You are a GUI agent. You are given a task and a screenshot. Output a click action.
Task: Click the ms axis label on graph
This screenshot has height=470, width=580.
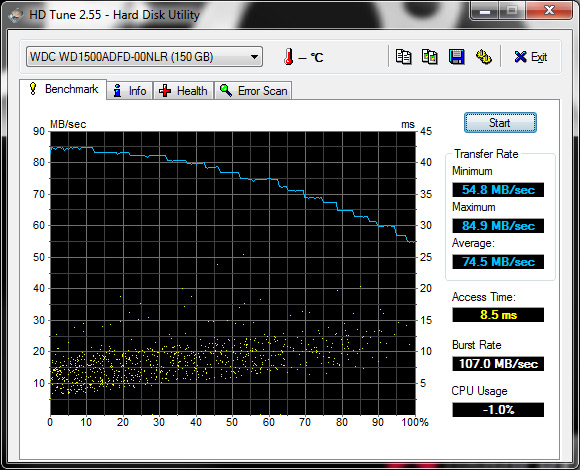point(408,125)
